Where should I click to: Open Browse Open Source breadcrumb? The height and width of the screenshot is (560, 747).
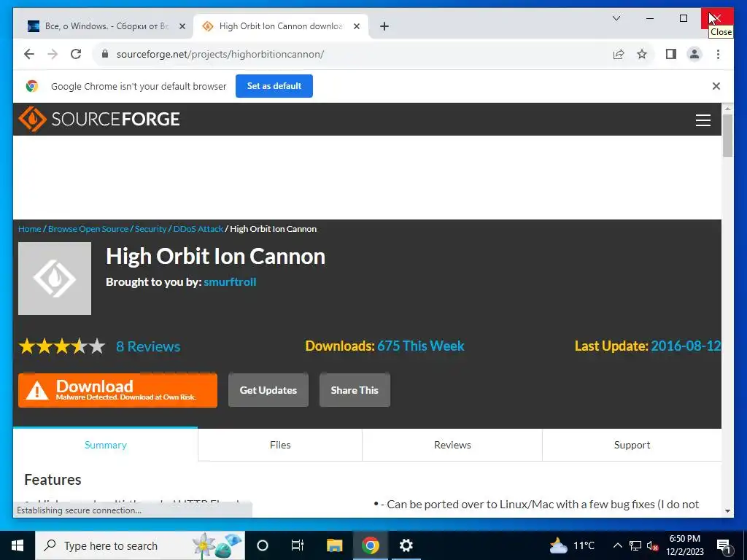88,229
